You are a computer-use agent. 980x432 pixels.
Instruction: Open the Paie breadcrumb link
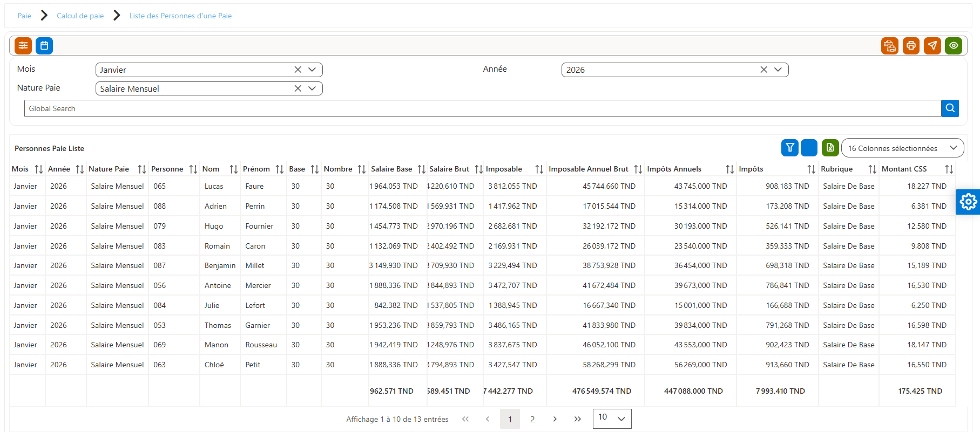(x=24, y=16)
